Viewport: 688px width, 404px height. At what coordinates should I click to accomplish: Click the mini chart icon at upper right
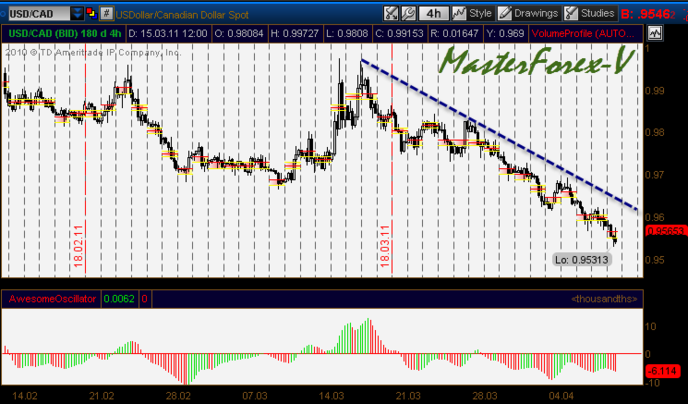point(655,33)
